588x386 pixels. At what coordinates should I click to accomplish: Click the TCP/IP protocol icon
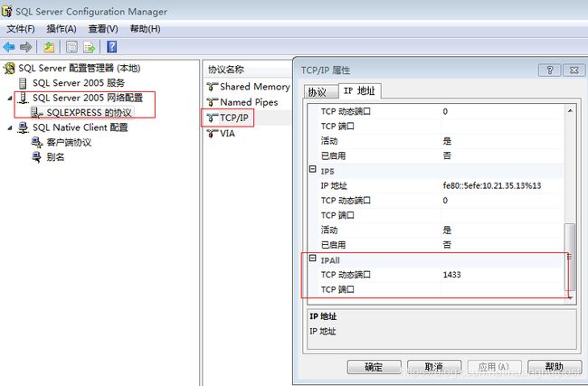coord(212,118)
